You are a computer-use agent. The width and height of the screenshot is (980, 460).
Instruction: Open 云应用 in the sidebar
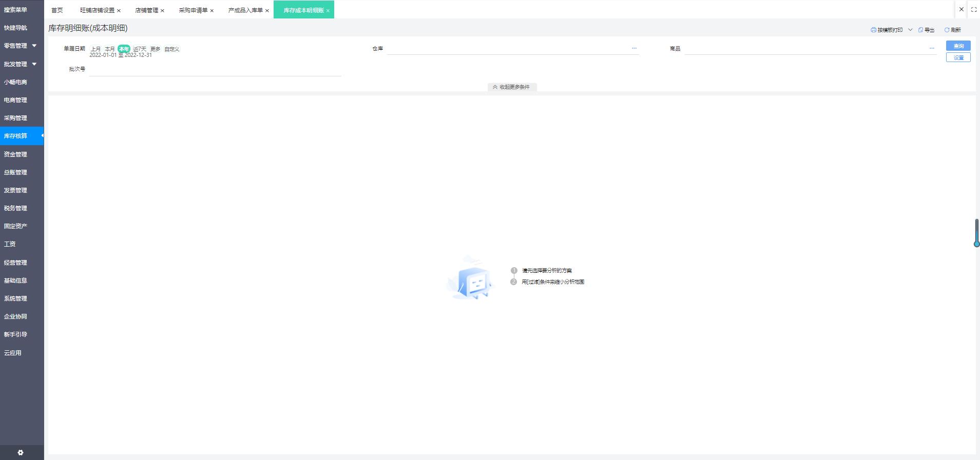tap(13, 353)
